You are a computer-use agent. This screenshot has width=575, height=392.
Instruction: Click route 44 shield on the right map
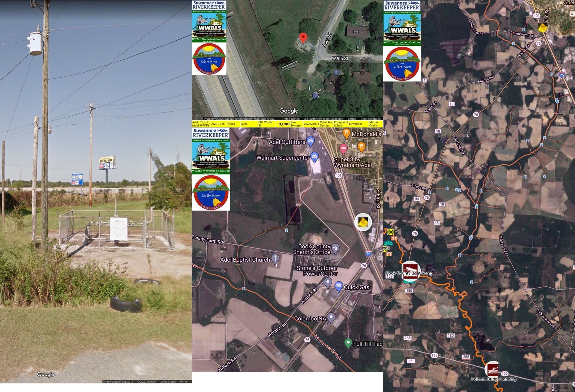click(x=417, y=199)
